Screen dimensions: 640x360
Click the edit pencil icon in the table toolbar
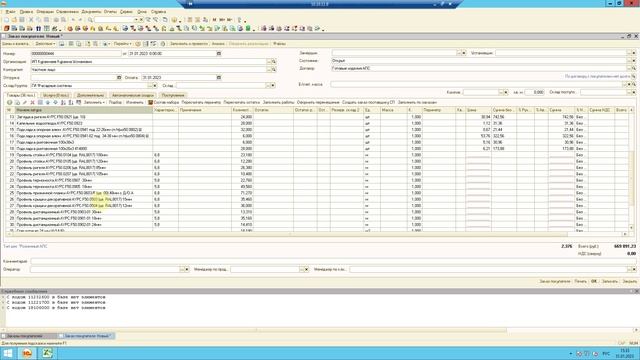pos(25,102)
